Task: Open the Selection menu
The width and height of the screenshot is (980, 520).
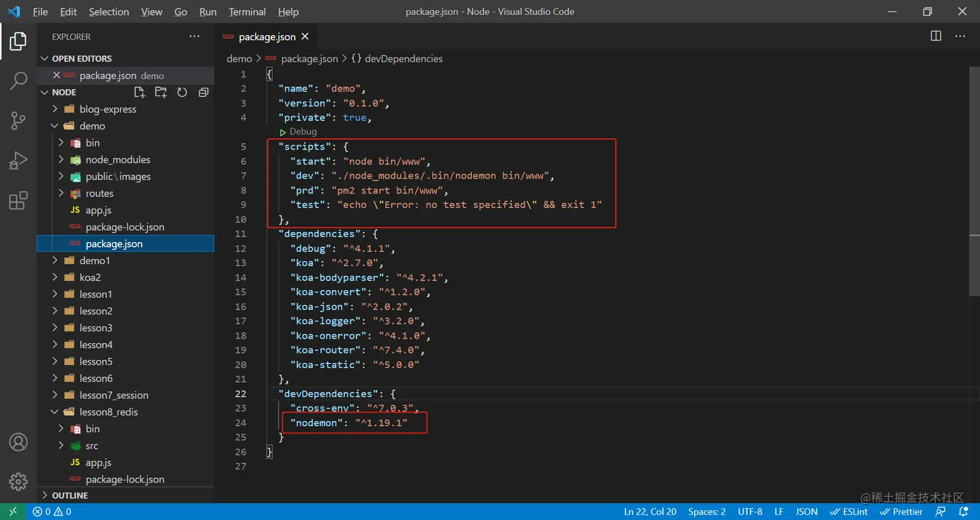Action: click(109, 12)
